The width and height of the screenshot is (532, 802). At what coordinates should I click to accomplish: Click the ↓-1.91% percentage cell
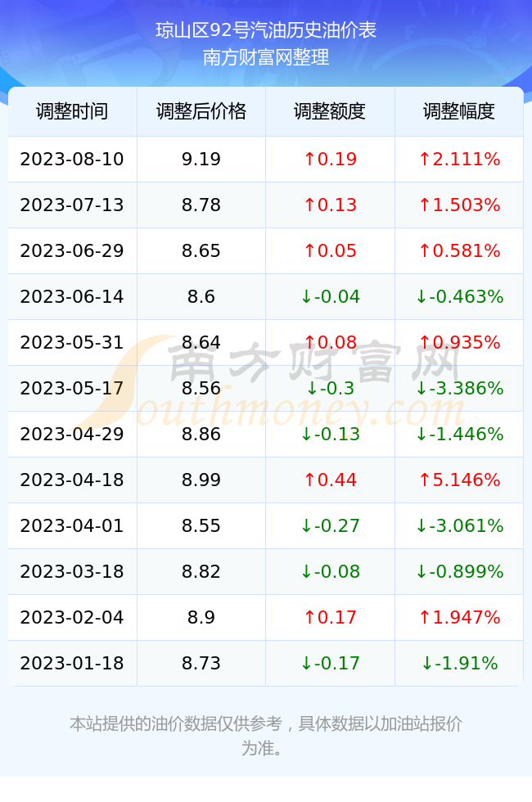(x=459, y=664)
